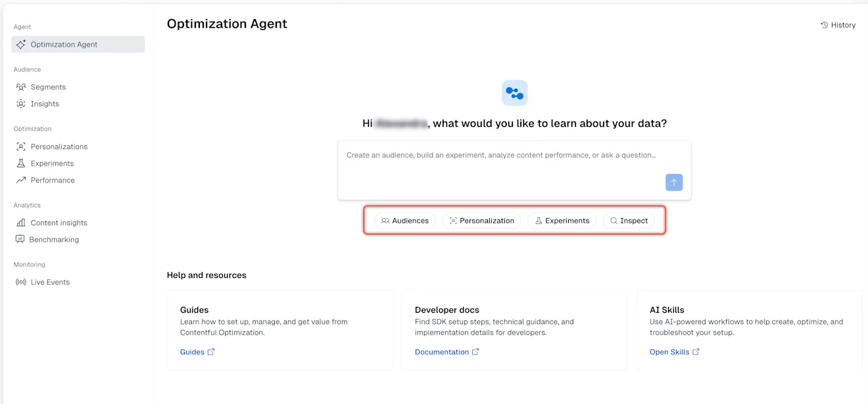Open the Open Skills link
Screen dimensions: 868x404
click(x=675, y=352)
